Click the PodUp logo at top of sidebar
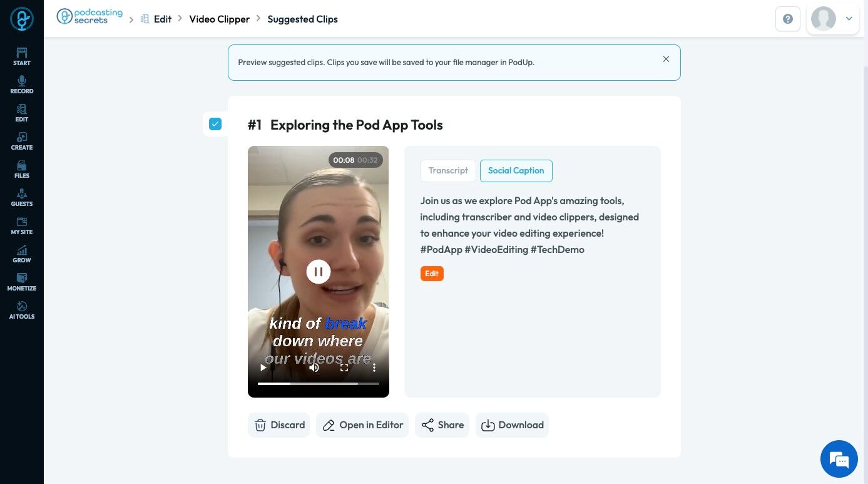The width and height of the screenshot is (868, 484). coord(22,19)
